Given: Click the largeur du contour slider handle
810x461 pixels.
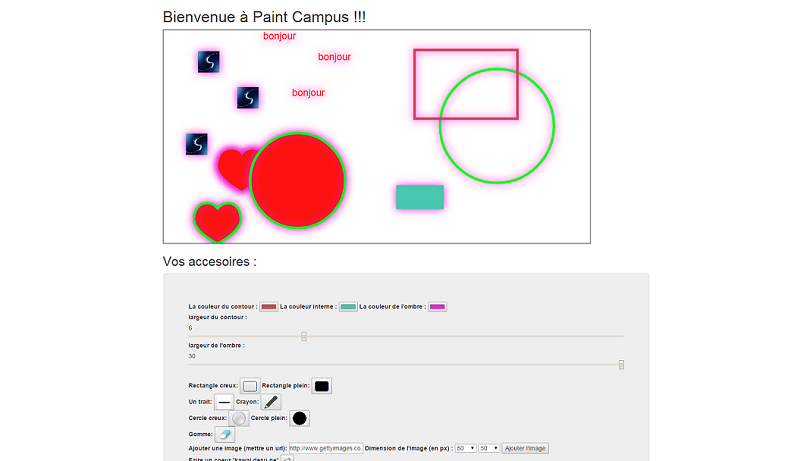Looking at the screenshot, I should (304, 336).
